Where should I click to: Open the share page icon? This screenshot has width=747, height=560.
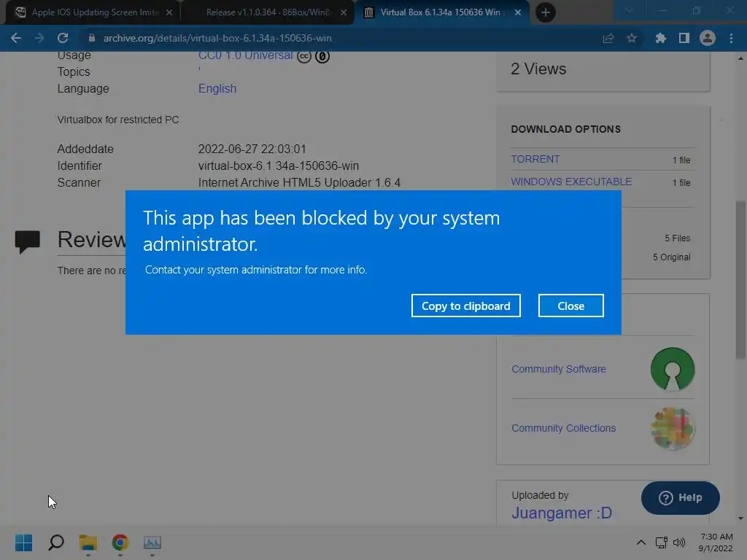coord(608,38)
